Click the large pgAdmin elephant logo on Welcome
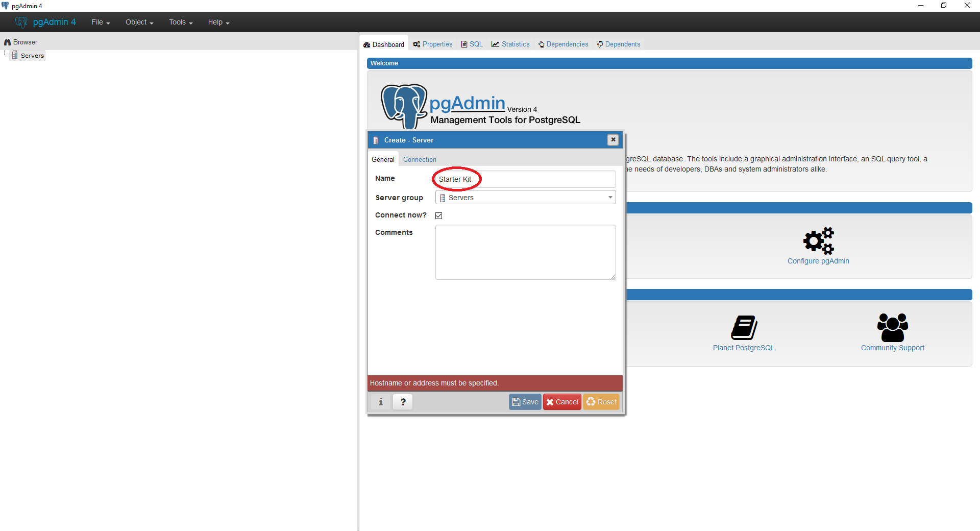Viewport: 980px width, 531px height. tap(404, 106)
